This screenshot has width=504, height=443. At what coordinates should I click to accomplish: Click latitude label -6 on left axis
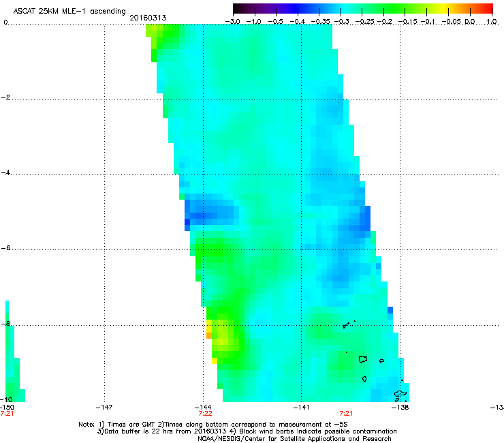5,248
